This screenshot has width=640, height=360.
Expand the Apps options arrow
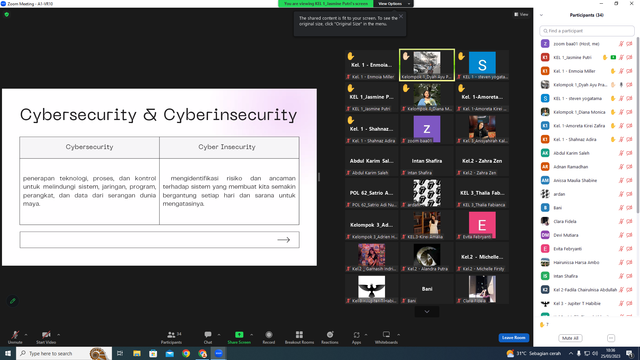[x=366, y=335]
